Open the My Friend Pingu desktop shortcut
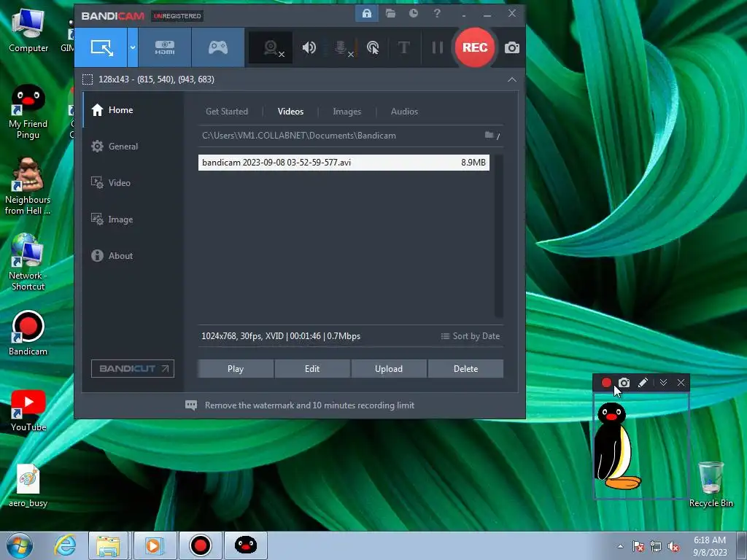Viewport: 747px width, 560px height. [28, 112]
